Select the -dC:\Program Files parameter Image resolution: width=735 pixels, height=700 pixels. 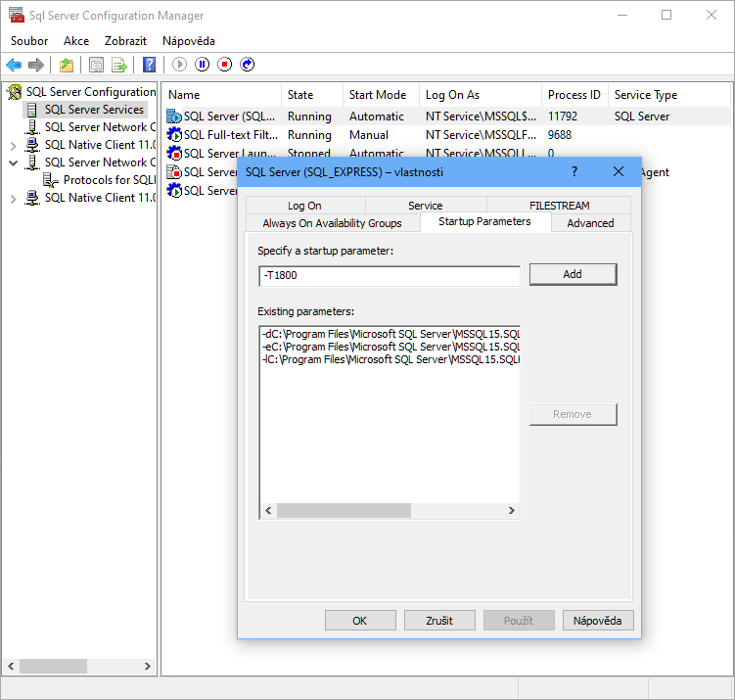click(x=390, y=334)
